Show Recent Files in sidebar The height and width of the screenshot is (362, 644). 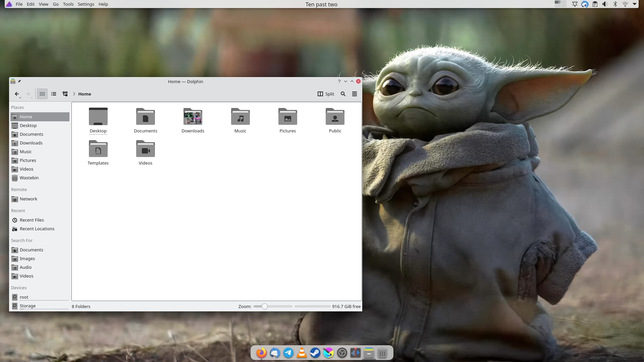pyautogui.click(x=40, y=220)
